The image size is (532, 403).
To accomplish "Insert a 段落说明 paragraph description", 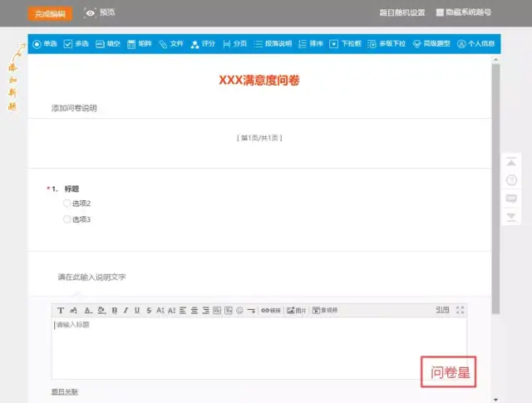I will [273, 44].
